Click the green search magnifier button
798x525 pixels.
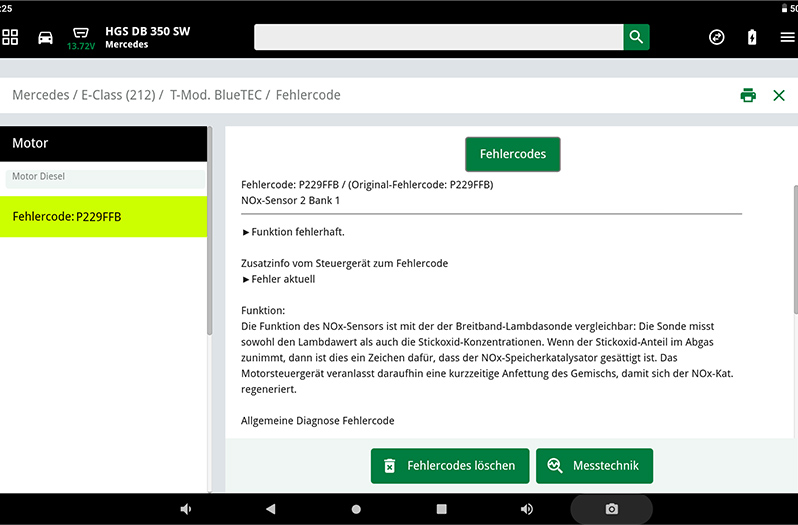click(x=636, y=37)
